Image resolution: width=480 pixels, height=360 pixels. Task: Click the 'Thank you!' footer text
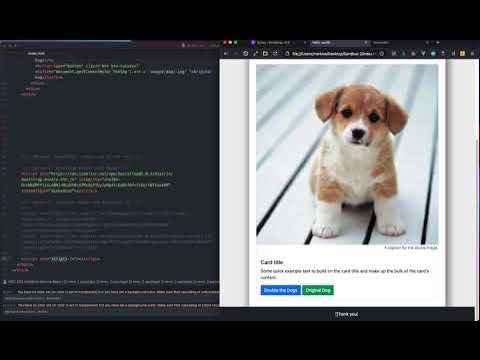(x=347, y=314)
